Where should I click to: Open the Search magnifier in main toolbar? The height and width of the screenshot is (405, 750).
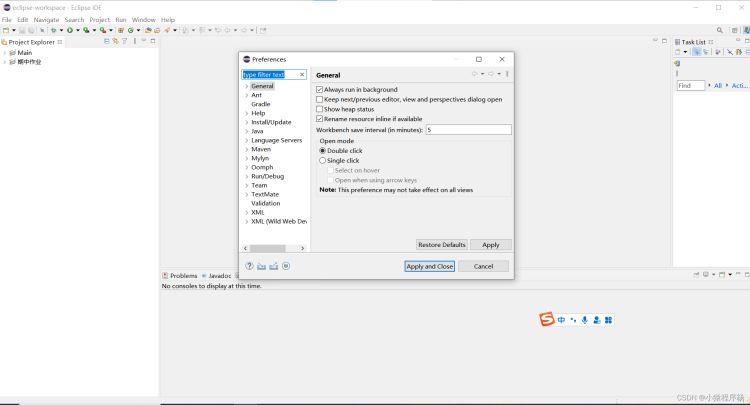pos(719,30)
